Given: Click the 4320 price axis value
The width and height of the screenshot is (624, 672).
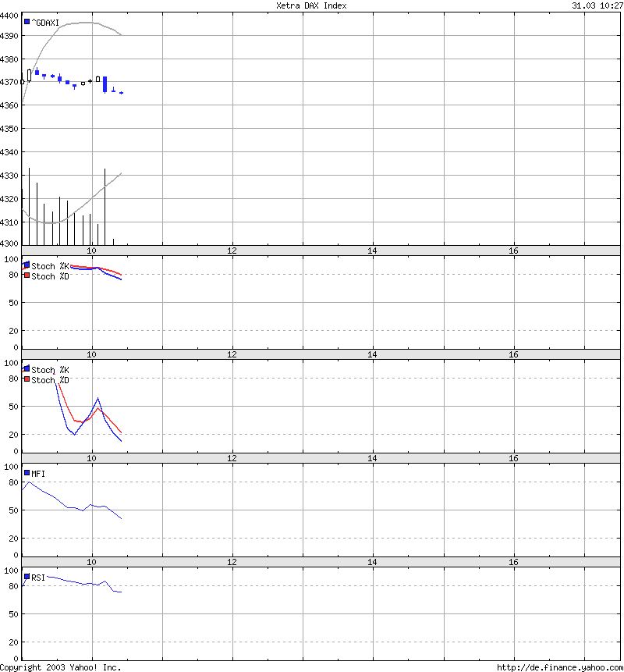Looking at the screenshot, I should [9, 199].
